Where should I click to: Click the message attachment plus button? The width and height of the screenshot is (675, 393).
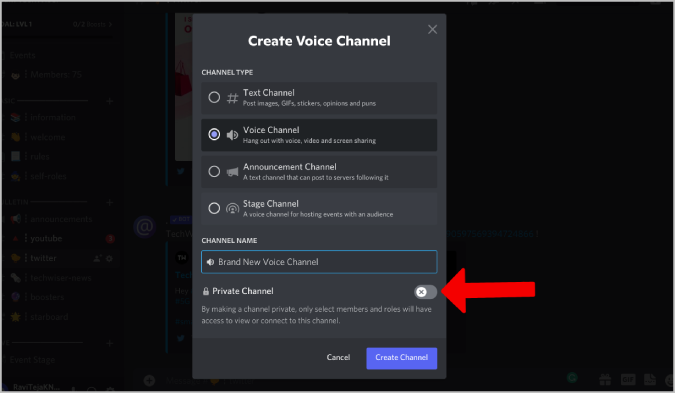tap(149, 381)
